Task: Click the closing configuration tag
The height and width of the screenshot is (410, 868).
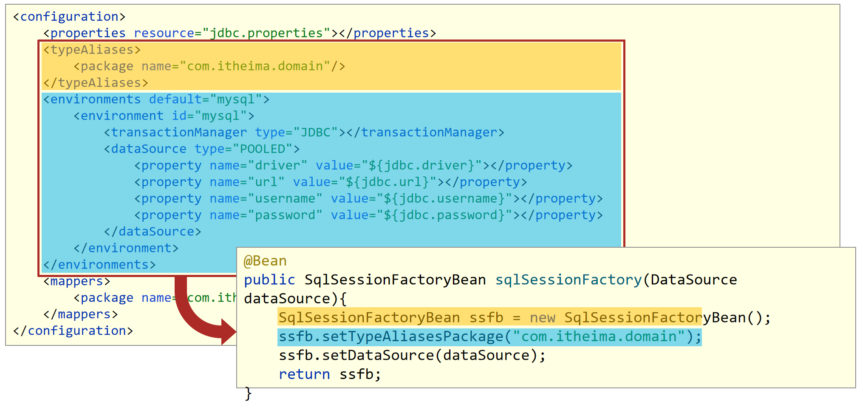Action: coord(73,331)
